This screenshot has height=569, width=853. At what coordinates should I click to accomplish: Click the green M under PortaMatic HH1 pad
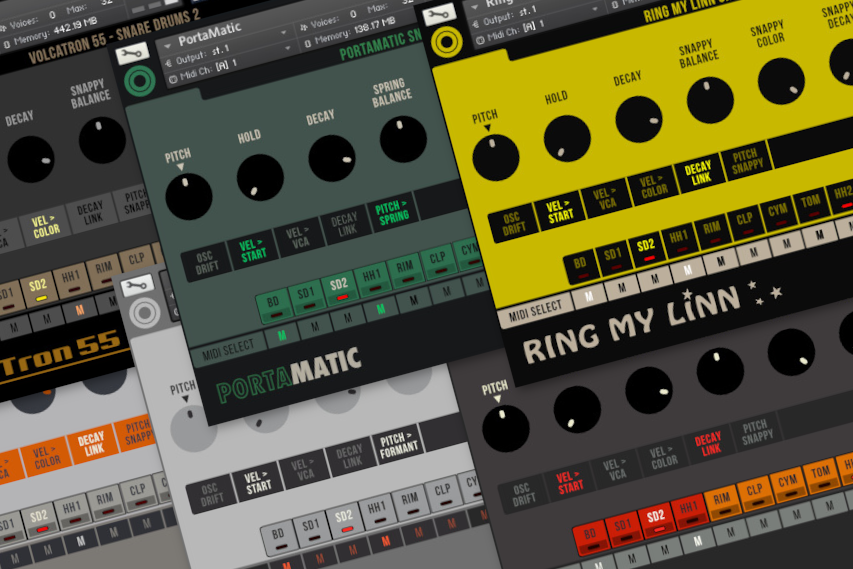click(381, 309)
